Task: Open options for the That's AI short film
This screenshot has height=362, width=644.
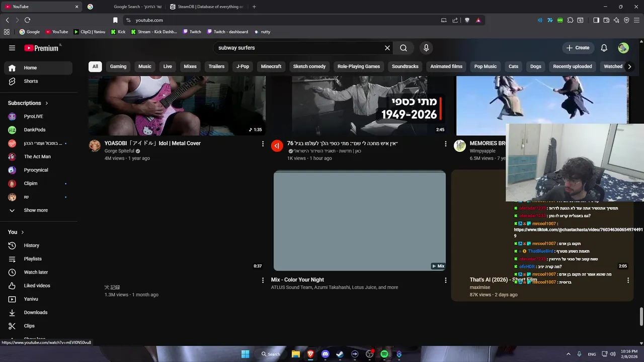Action: point(628,280)
